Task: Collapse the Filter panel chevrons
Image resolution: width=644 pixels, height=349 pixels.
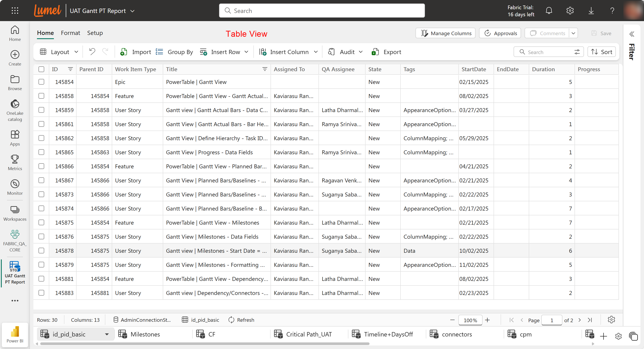Action: pyautogui.click(x=632, y=34)
